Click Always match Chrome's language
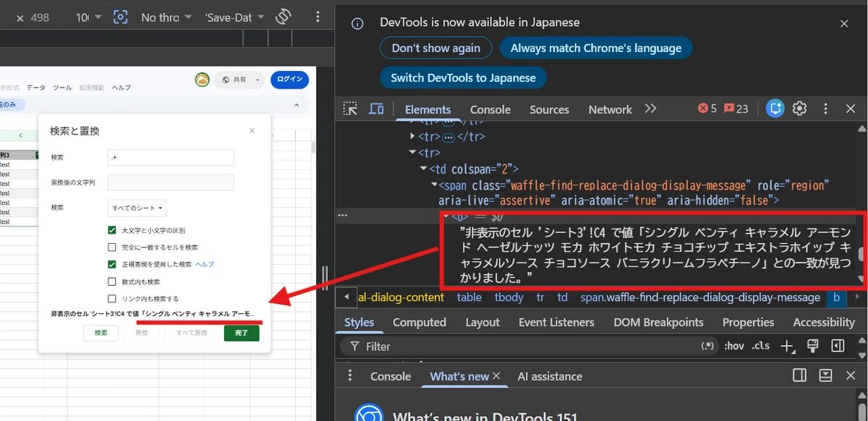The image size is (868, 421). pyautogui.click(x=596, y=48)
